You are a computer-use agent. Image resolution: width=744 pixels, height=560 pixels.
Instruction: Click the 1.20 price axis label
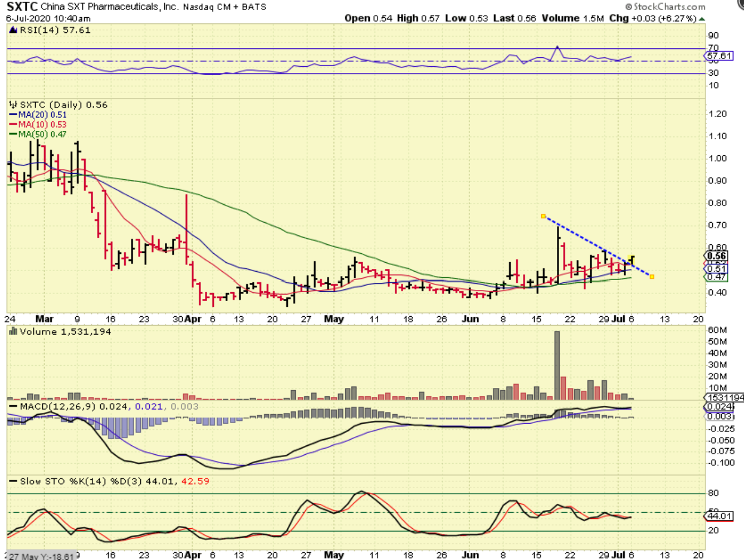click(717, 114)
